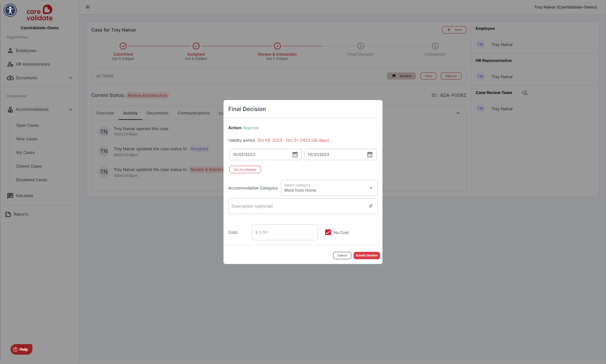This screenshot has height=364, width=606.
Task: Switch to the Overview tab
Action: pyautogui.click(x=105, y=113)
